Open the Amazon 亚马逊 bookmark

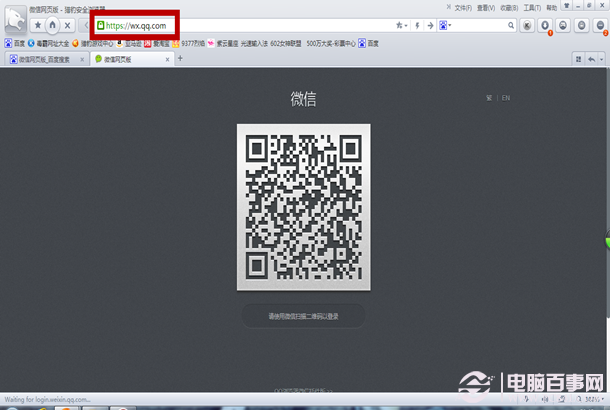[x=129, y=43]
